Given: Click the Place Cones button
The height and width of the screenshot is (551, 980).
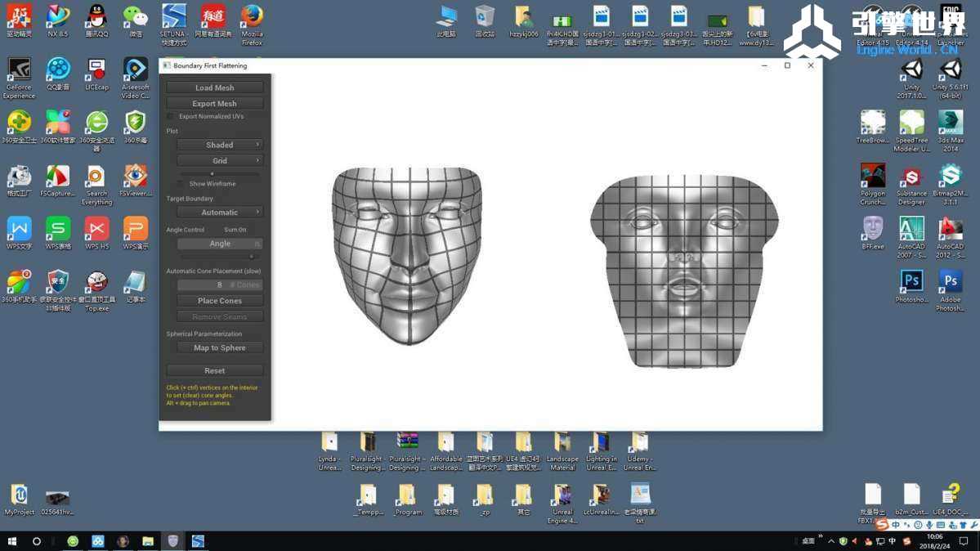Looking at the screenshot, I should [219, 301].
